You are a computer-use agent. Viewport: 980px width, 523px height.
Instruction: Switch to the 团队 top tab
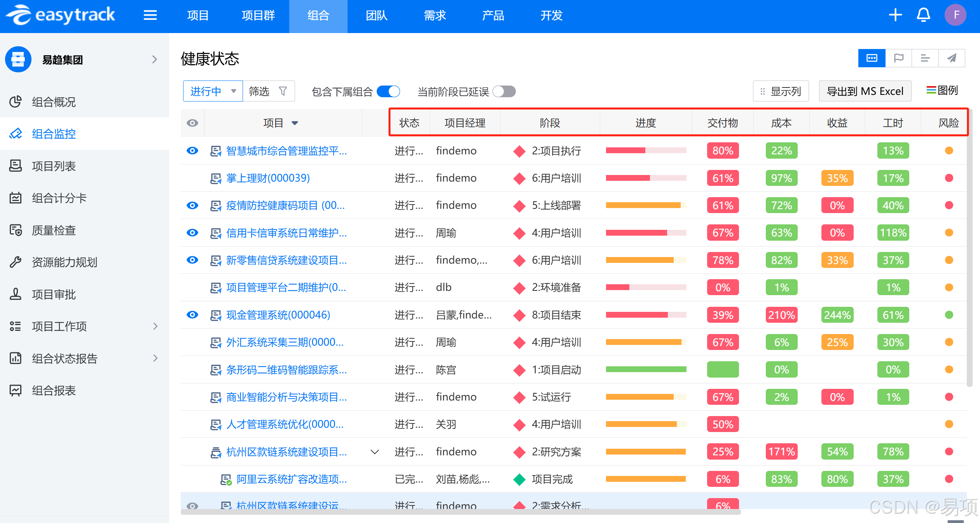coord(376,16)
